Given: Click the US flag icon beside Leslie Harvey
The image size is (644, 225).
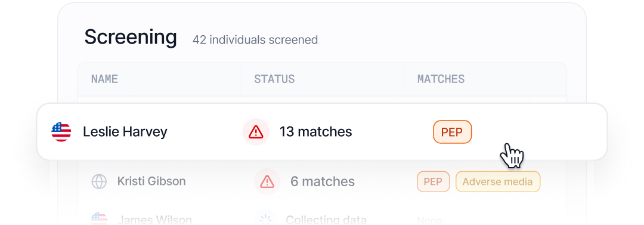Looking at the screenshot, I should 61,132.
